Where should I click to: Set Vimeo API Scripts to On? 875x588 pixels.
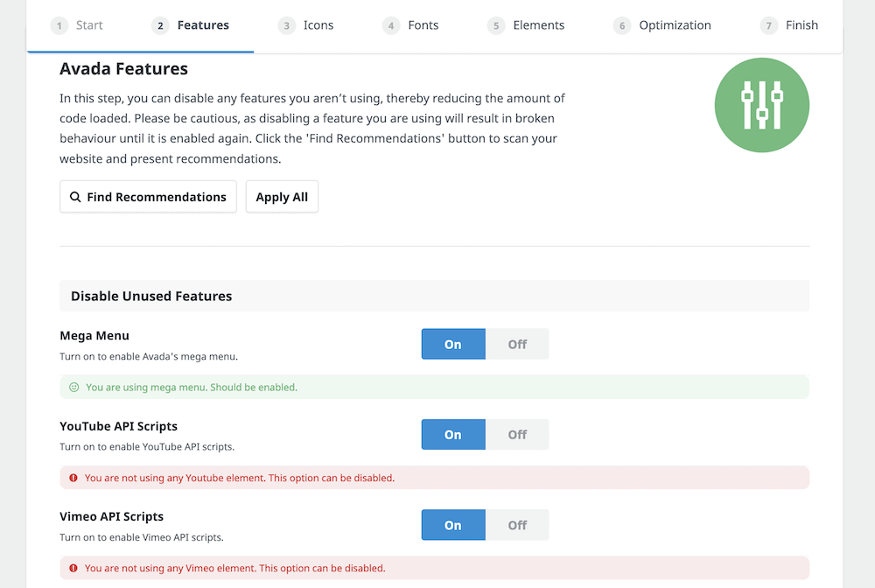pos(453,525)
